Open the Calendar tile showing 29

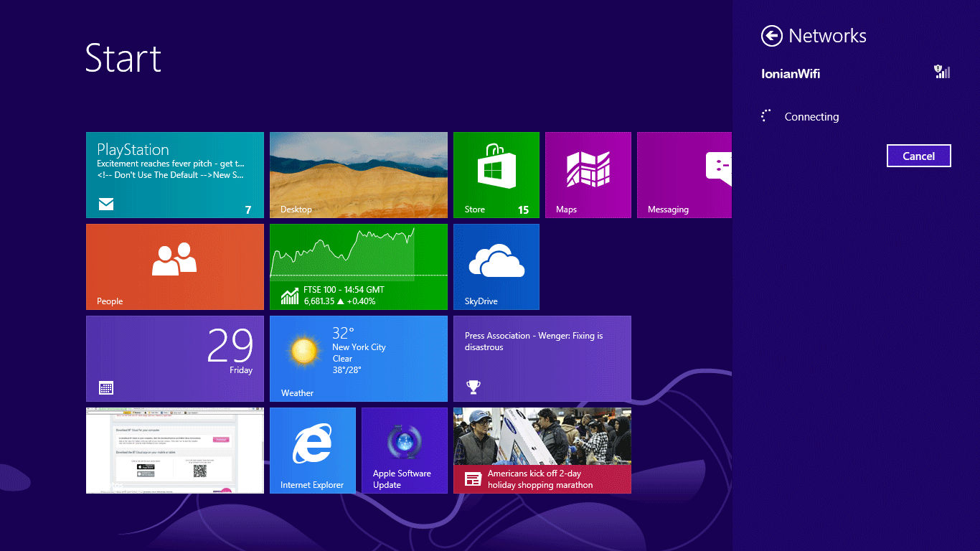coord(175,359)
